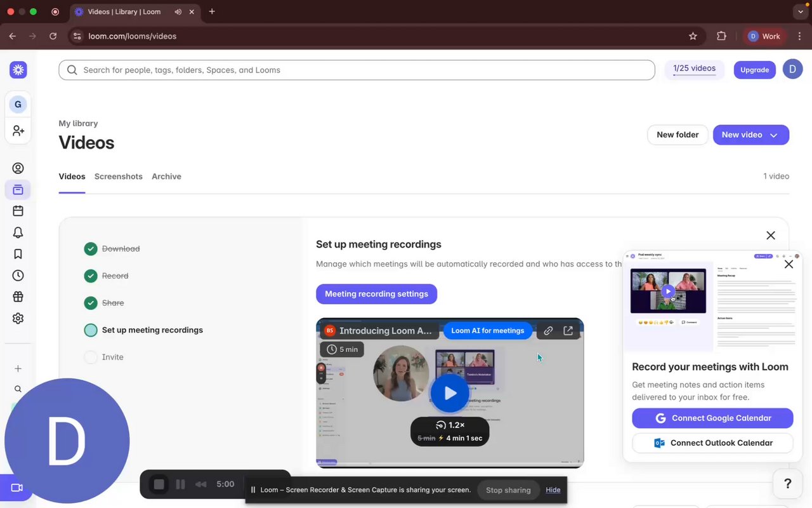
Task: Click the gift icon in sidebar
Action: (18, 297)
